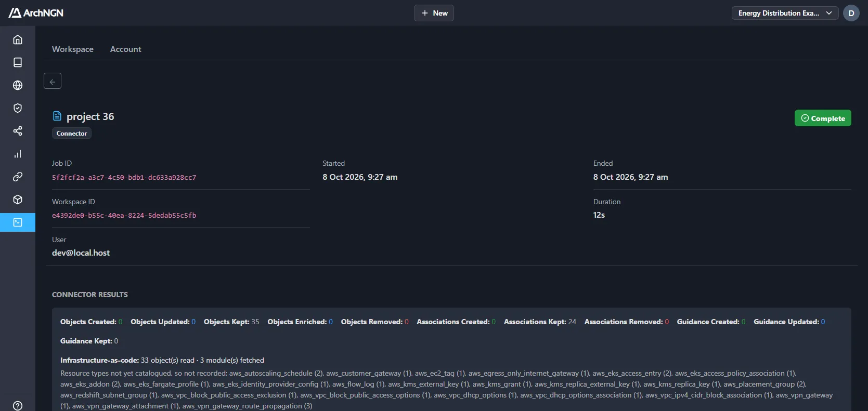Switch to the Workspace tab
Screen dimensions: 868x411
pyautogui.click(x=73, y=49)
